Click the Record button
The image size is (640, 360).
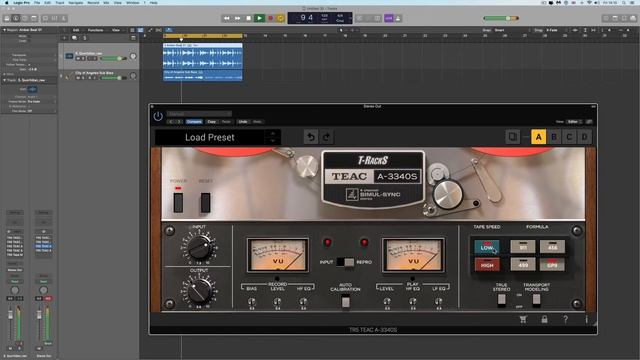click(x=270, y=18)
